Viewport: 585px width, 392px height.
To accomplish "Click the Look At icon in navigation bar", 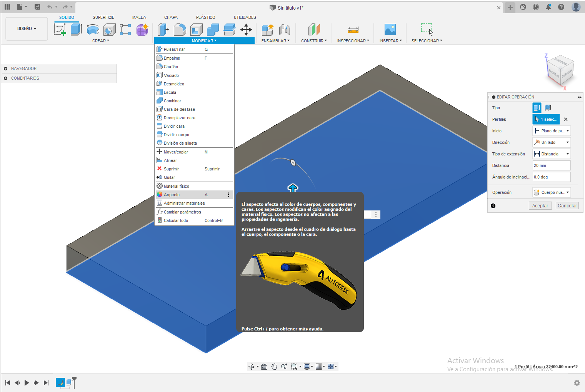I will pos(264,367).
